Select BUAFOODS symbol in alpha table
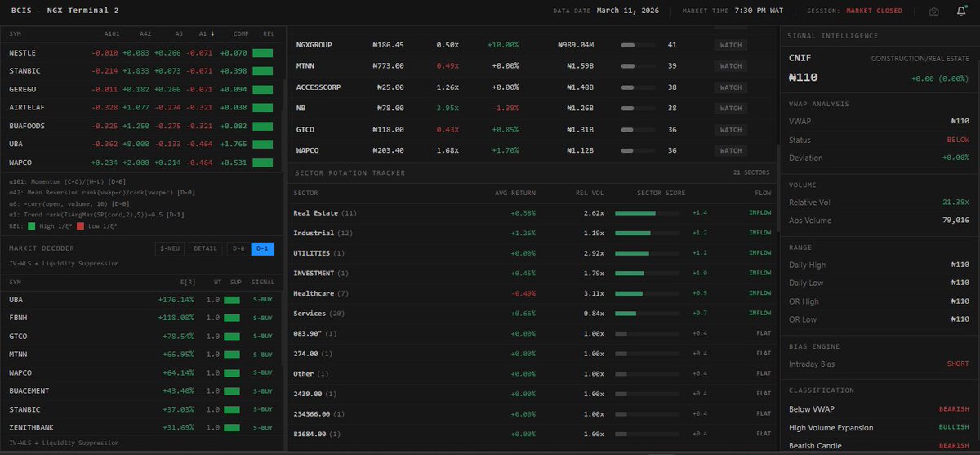 (x=27, y=126)
